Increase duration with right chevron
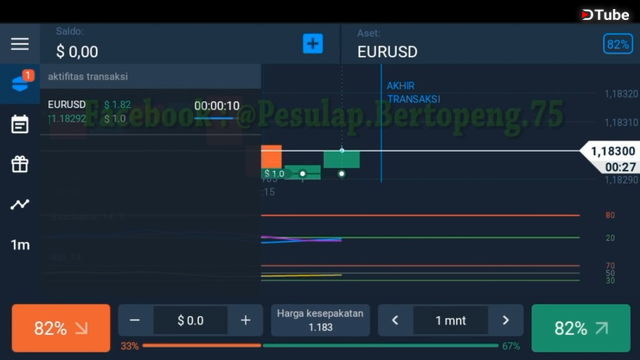Viewport: 640px width, 360px height. click(505, 320)
